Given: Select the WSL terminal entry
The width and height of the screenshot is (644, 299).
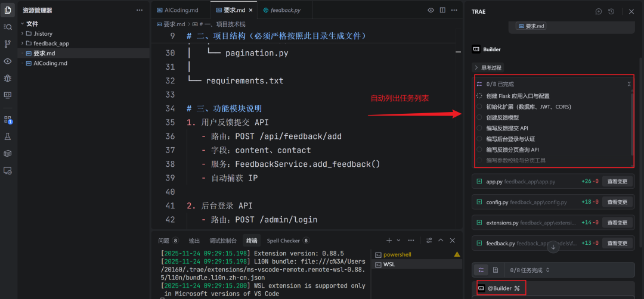Looking at the screenshot, I should click(417, 264).
